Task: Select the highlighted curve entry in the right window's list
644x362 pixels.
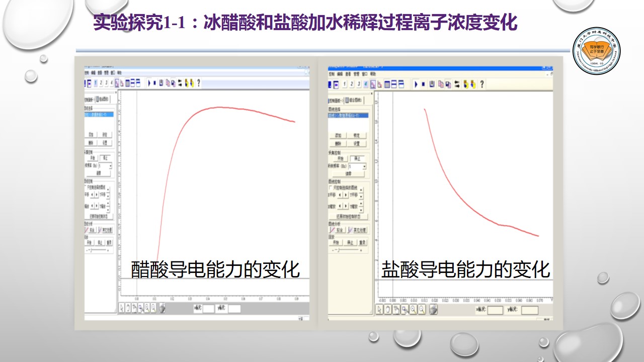Action: (x=348, y=115)
